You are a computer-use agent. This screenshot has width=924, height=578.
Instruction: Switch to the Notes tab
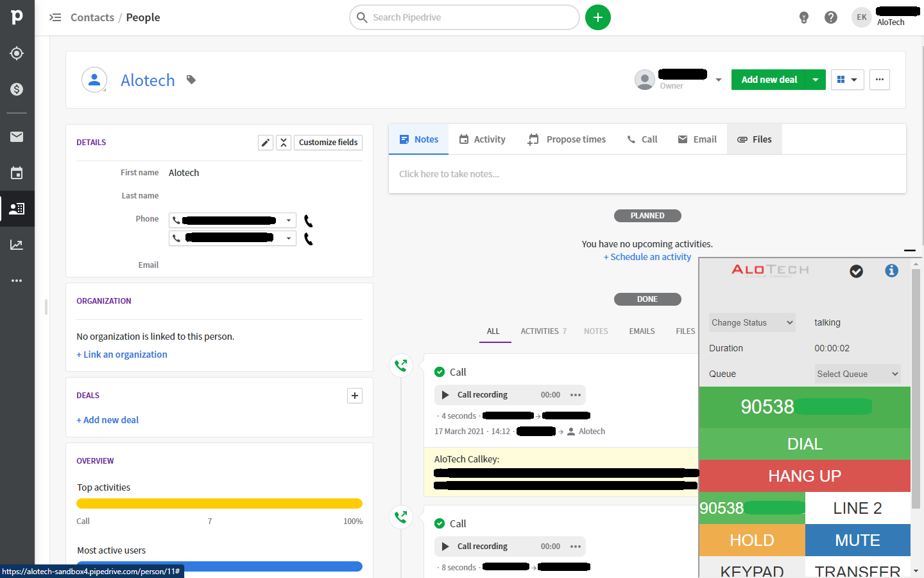click(x=419, y=139)
